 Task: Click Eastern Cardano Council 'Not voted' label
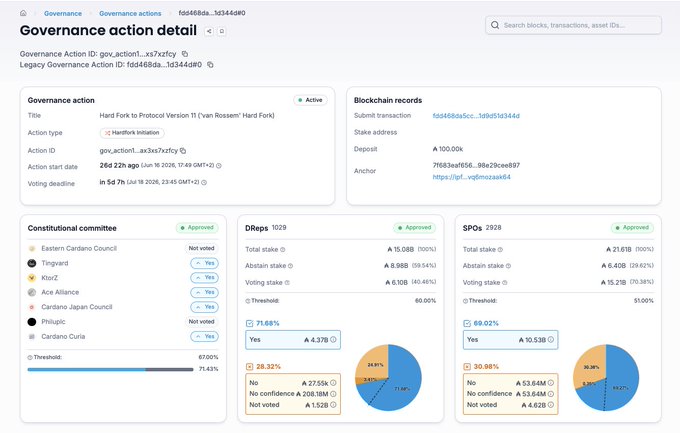(201, 249)
